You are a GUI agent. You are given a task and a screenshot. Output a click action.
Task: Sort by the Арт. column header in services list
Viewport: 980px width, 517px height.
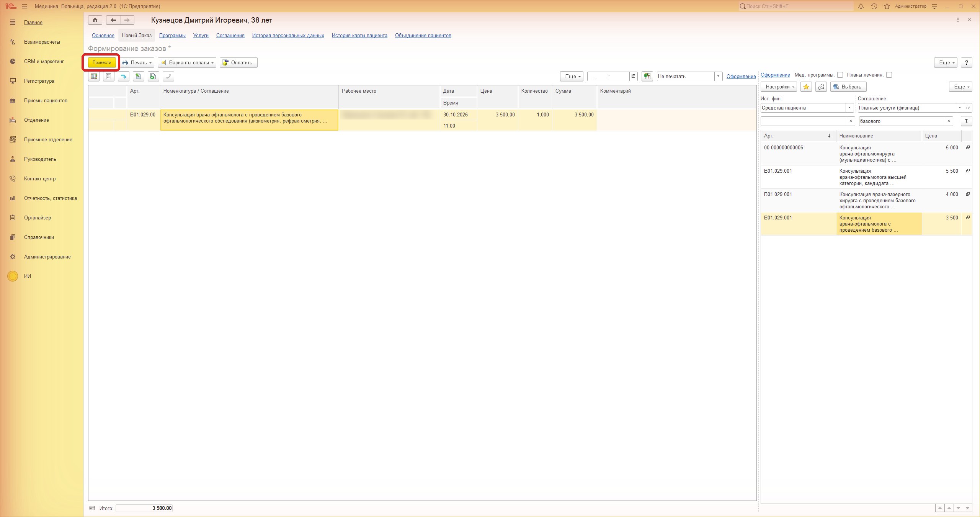(x=798, y=136)
